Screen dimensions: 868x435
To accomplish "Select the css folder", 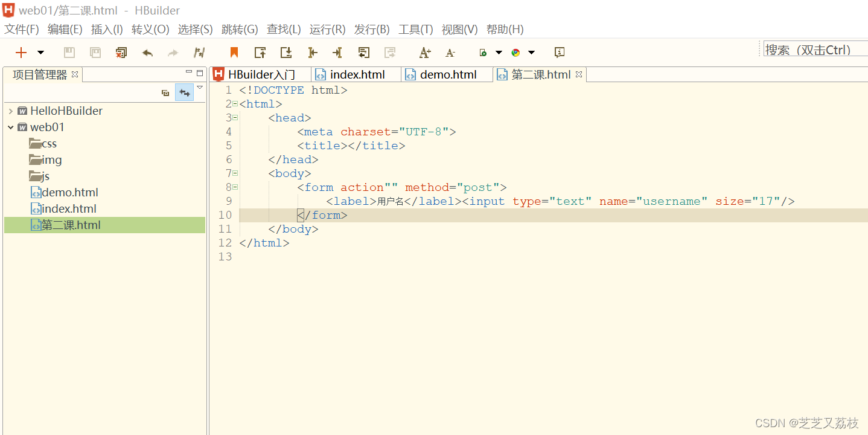I will [x=43, y=143].
